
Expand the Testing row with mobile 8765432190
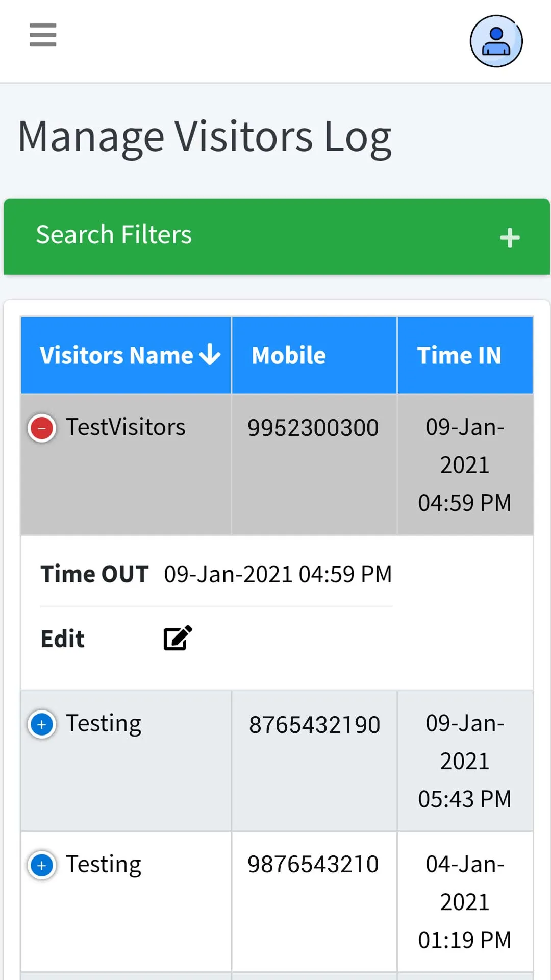42,724
